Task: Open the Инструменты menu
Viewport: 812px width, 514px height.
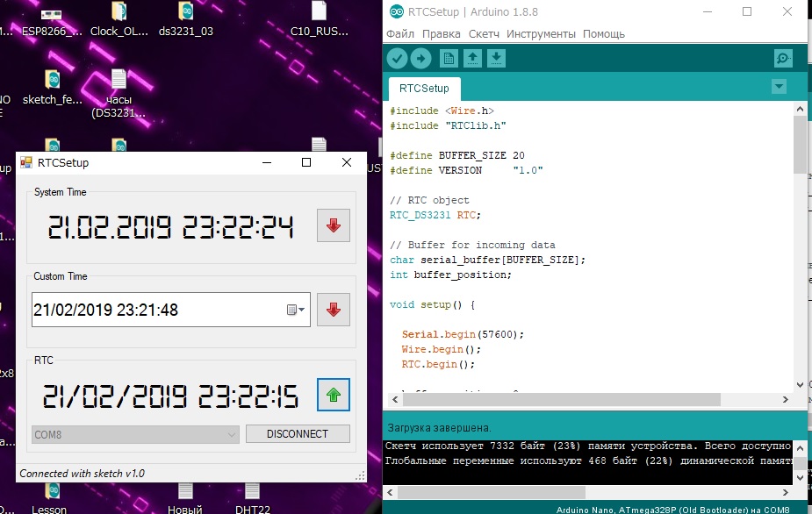Action: tap(541, 34)
